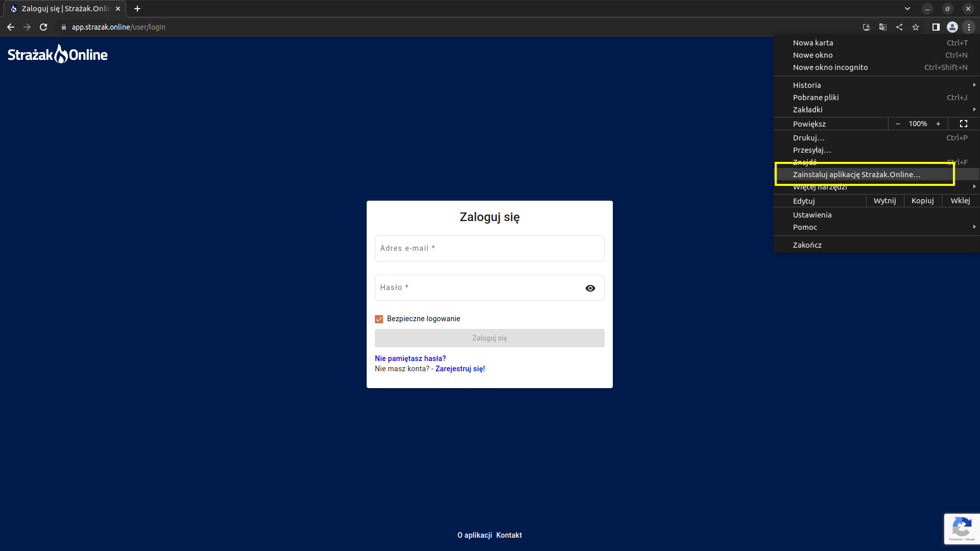Click the Wytnij edit button
This screenshot has height=551, width=980.
(x=885, y=201)
